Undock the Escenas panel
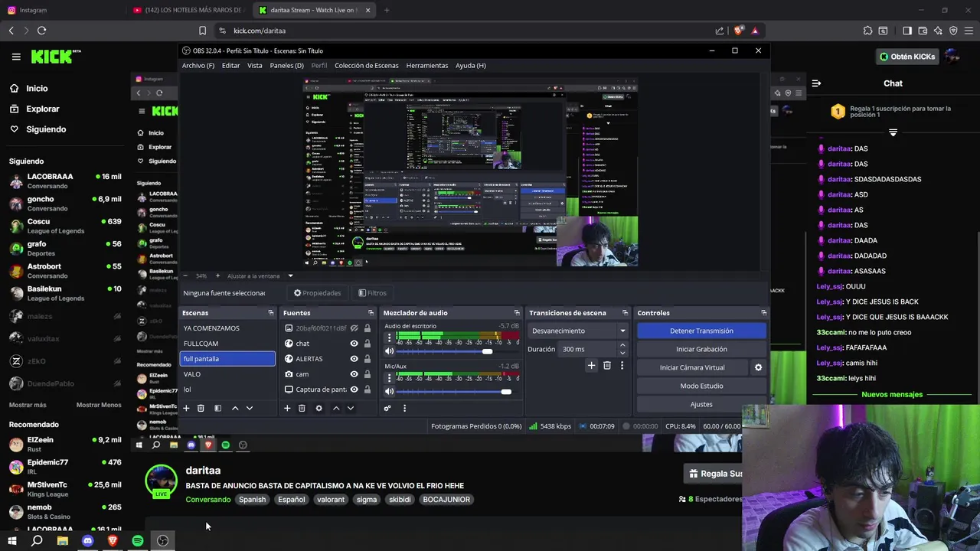 (x=270, y=313)
